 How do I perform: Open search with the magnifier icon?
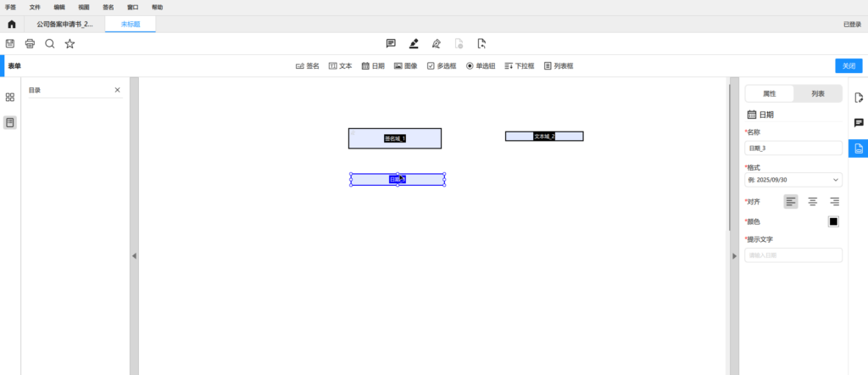click(x=50, y=43)
